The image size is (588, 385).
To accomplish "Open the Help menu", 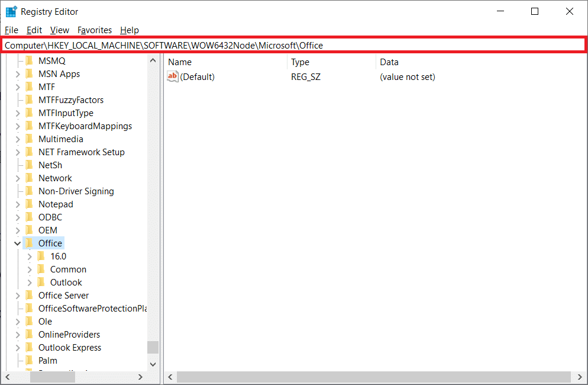I will point(130,30).
